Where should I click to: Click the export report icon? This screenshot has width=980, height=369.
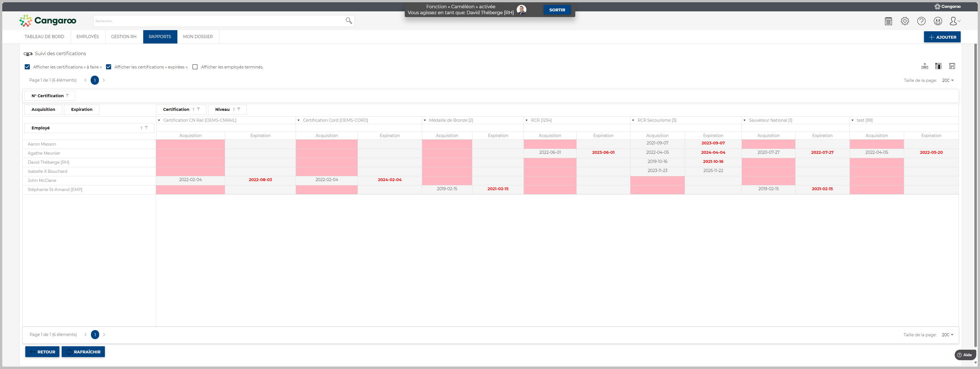point(925,66)
